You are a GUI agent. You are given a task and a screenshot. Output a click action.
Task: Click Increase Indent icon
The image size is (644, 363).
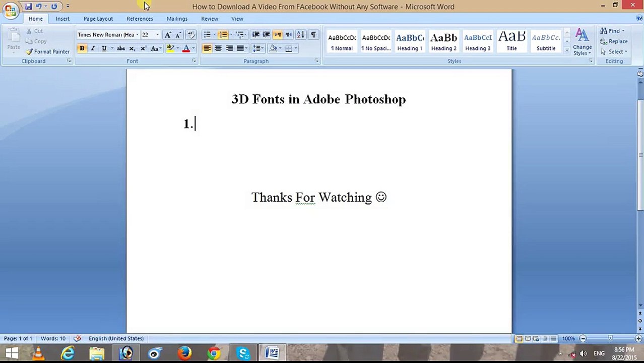click(x=266, y=35)
